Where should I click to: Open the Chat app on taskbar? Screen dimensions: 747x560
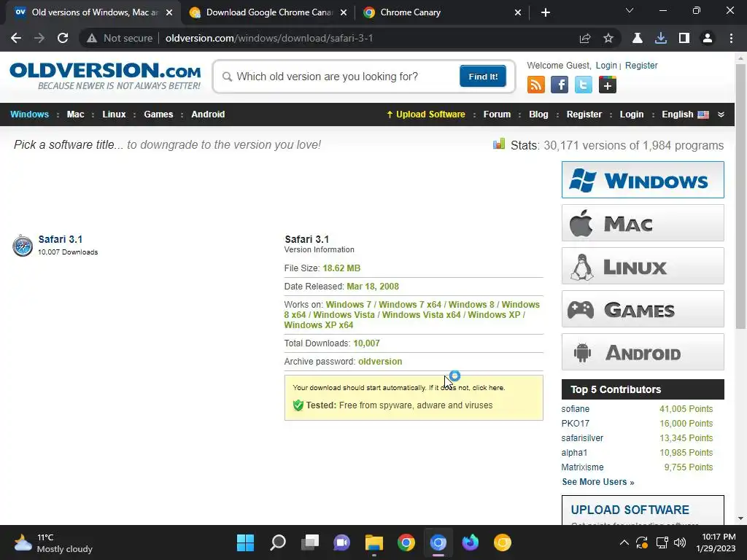click(341, 542)
